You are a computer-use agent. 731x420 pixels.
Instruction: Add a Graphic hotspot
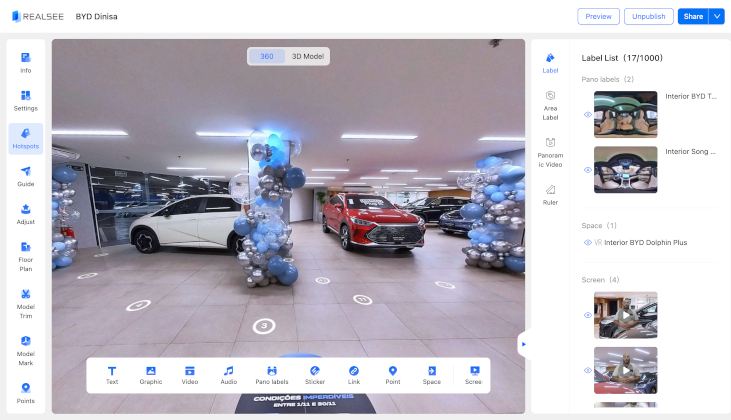point(151,375)
